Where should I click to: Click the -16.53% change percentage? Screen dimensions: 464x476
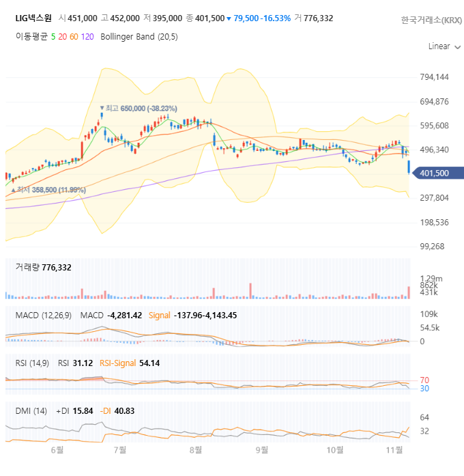[276, 18]
